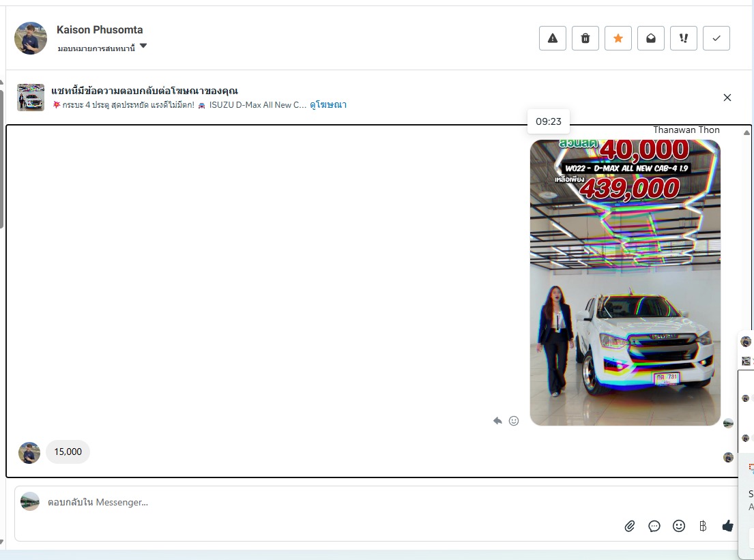Click page avatar next to the composer

pos(30,501)
